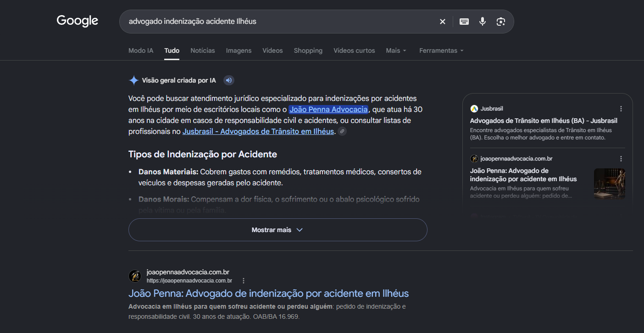Search by image with camera lens icon
This screenshot has height=333, width=644.
501,22
